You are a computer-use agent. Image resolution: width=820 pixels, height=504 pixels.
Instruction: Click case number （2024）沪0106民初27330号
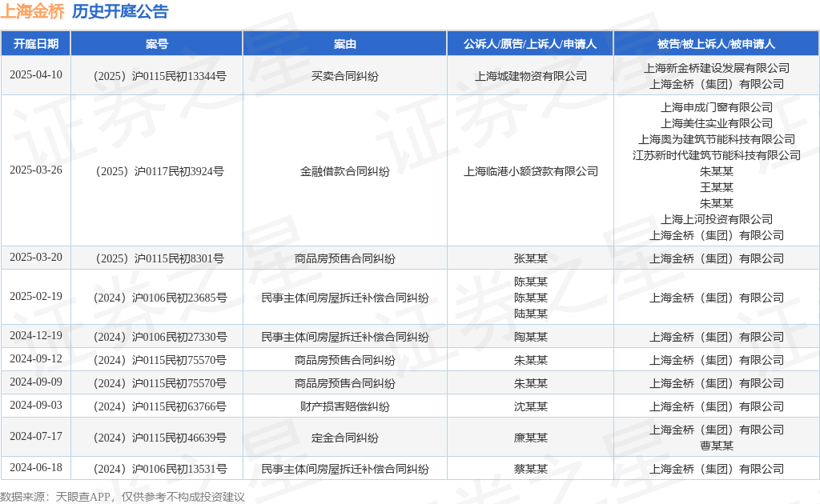(x=157, y=337)
